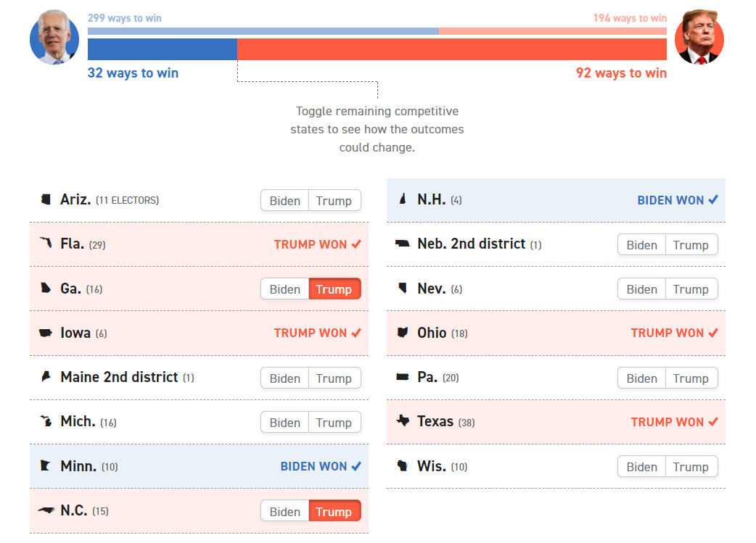The height and width of the screenshot is (543, 756).
Task: Click the '194 ways to win' label
Action: click(630, 18)
